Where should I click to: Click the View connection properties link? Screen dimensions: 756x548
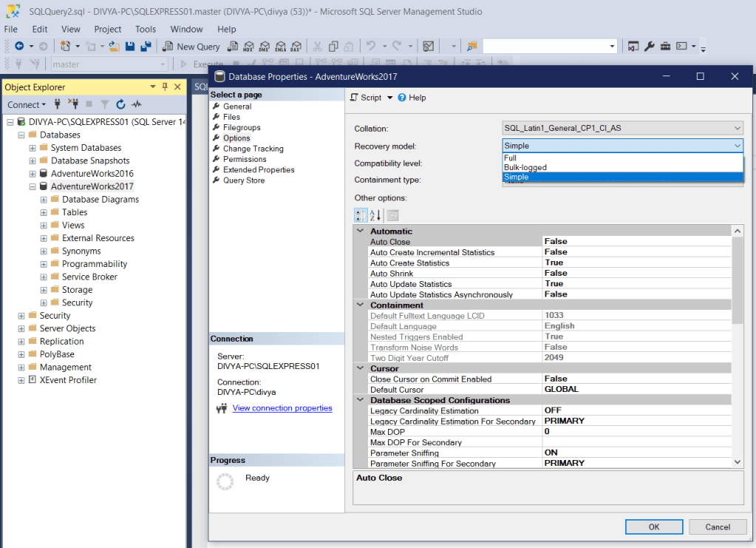(282, 408)
